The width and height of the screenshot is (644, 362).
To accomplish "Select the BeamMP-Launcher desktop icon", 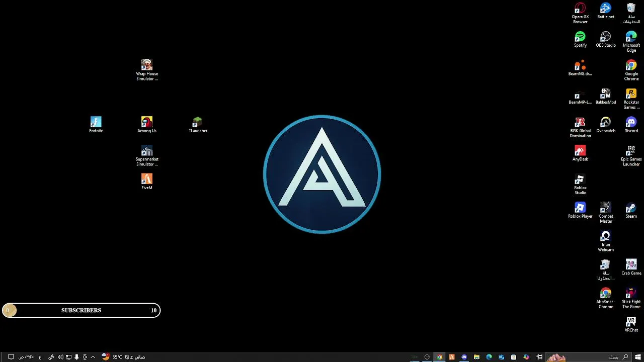I will click(580, 97).
